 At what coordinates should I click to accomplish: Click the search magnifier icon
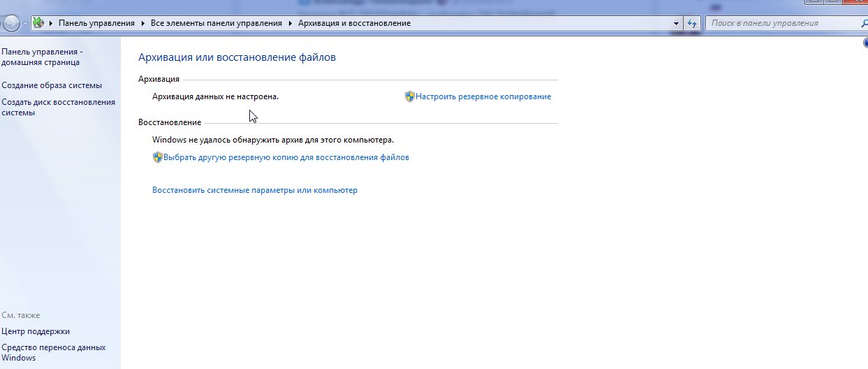click(865, 23)
